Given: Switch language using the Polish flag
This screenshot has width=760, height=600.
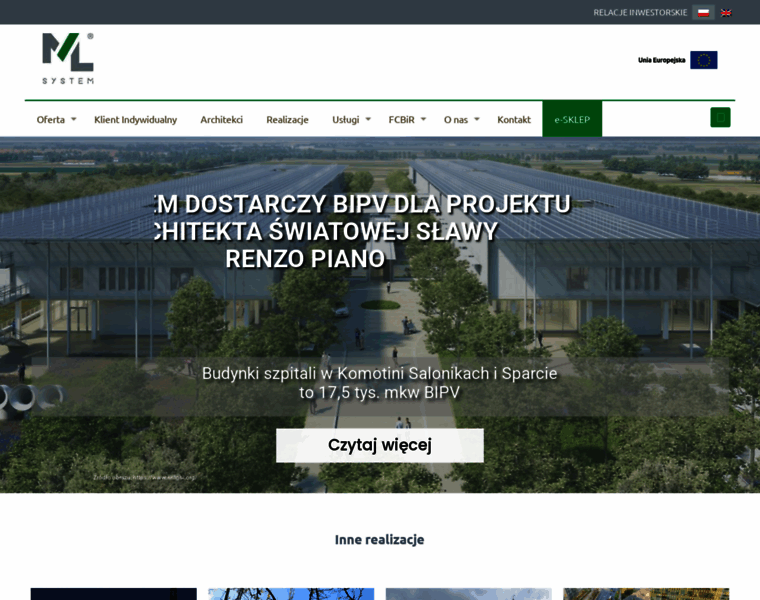Looking at the screenshot, I should tap(703, 13).
